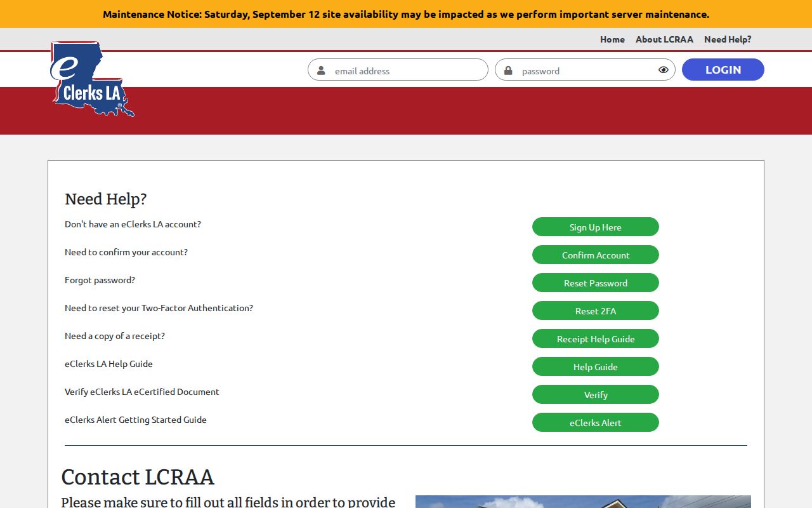Open the Home menu link
The width and height of the screenshot is (812, 508).
click(612, 39)
